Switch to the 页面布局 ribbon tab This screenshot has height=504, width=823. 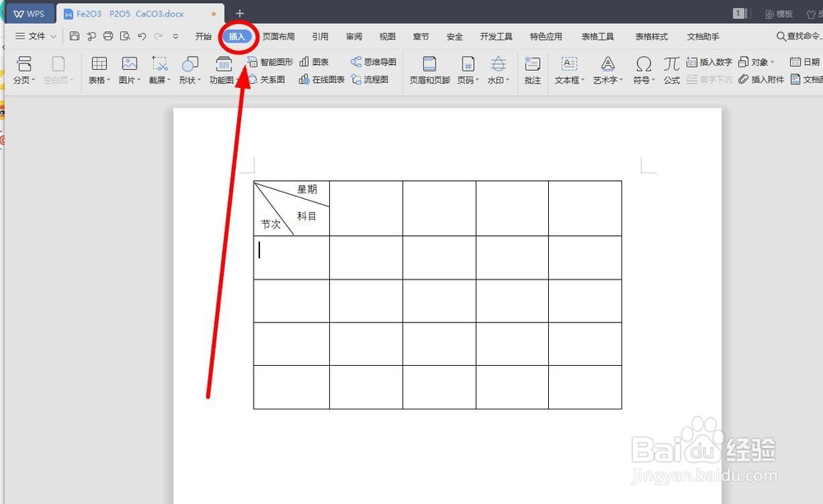coord(277,36)
